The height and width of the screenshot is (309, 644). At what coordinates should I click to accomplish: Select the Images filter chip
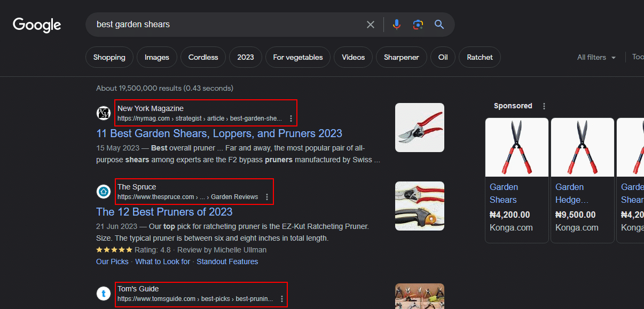pos(157,57)
